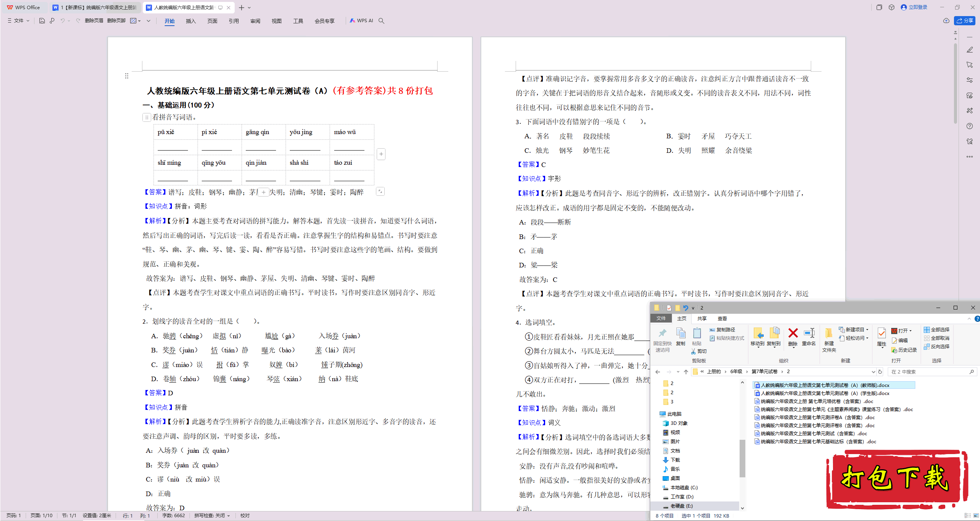Refresh the Explorer address bar
This screenshot has width=980, height=521.
click(880, 372)
